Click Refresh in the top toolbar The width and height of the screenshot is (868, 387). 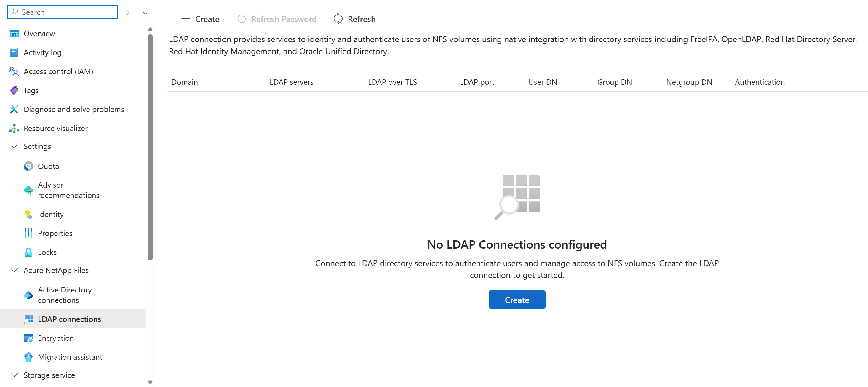354,19
